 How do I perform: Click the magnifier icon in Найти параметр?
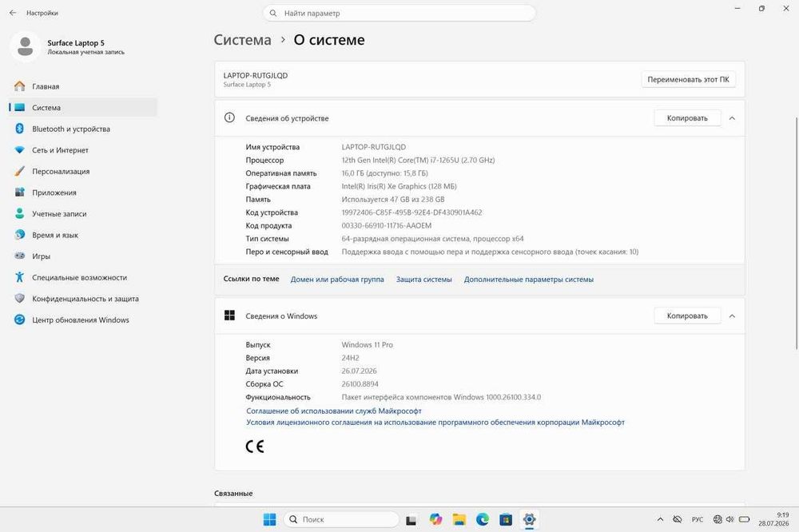pos(273,13)
